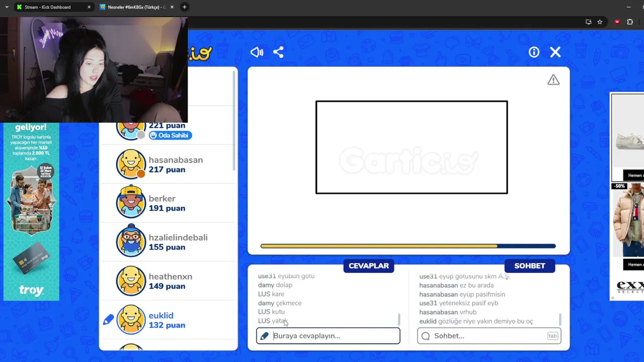
Task: Mute the game sound speaker icon
Action: coord(257,52)
